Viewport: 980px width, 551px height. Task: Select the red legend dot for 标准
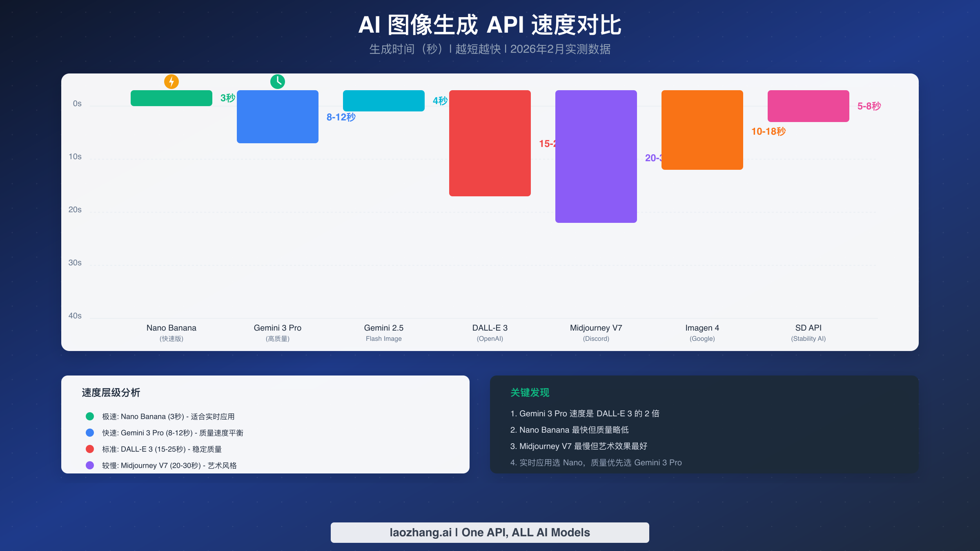(x=89, y=449)
